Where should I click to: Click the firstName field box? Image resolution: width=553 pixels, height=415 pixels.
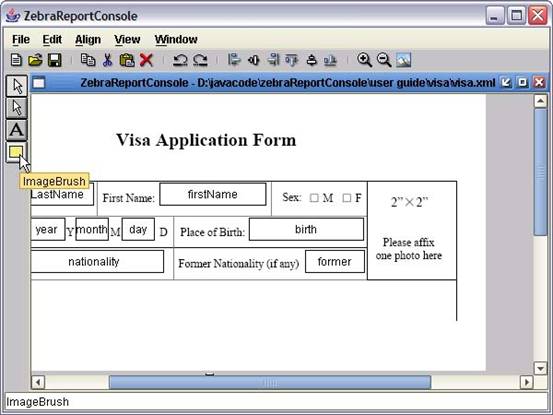click(x=213, y=194)
